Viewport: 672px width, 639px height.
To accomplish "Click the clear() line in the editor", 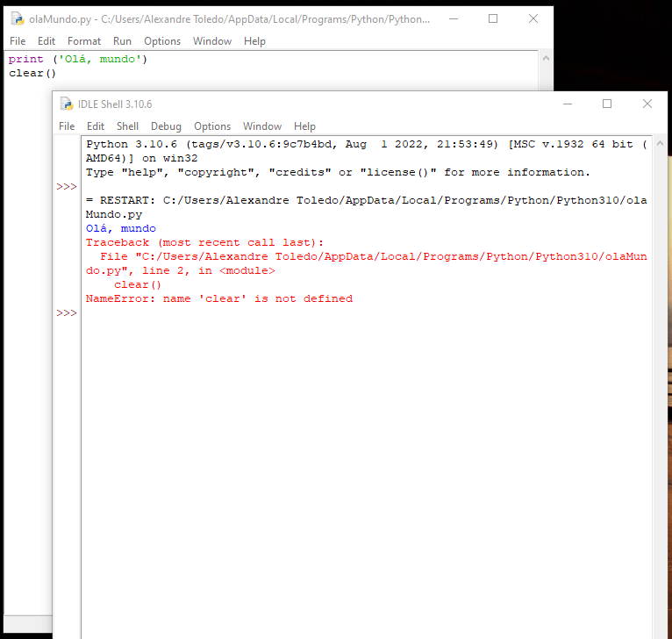I will (x=26, y=74).
